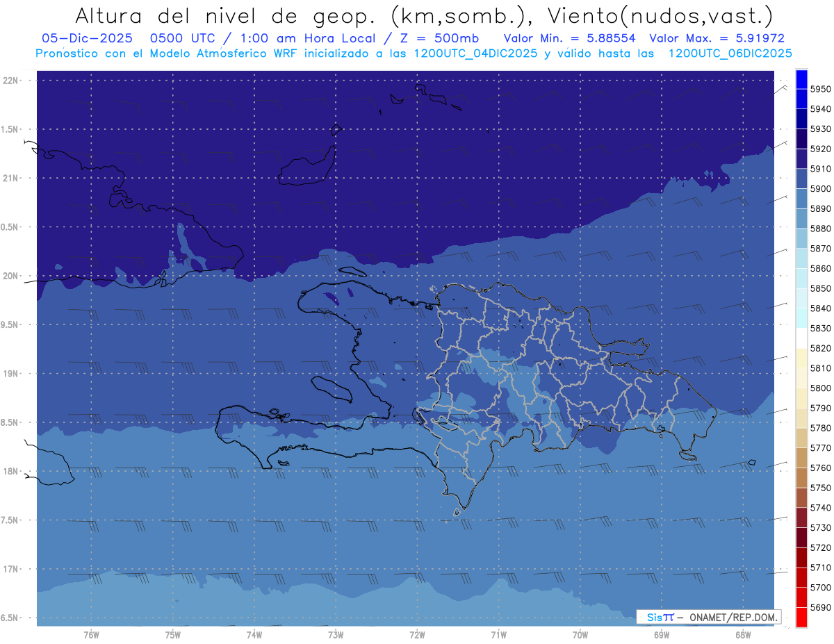Click the medium blue swatch between 5900 and 5890
Viewport: 834px width, 644px height.
point(801,199)
